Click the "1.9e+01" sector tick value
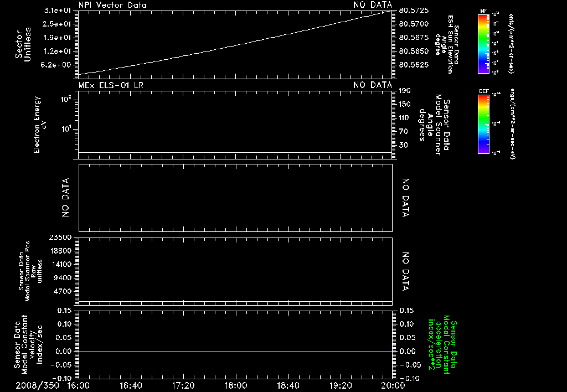 [x=58, y=38]
